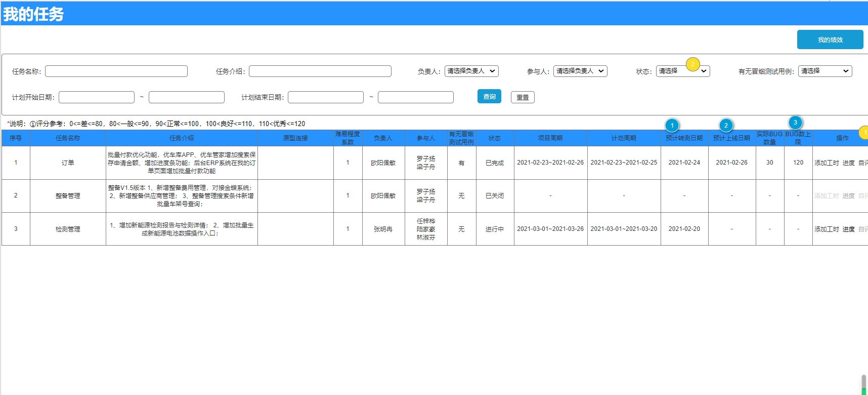Click 添加工时 in the 检测管理 row
The image size is (868, 395).
[x=827, y=229]
